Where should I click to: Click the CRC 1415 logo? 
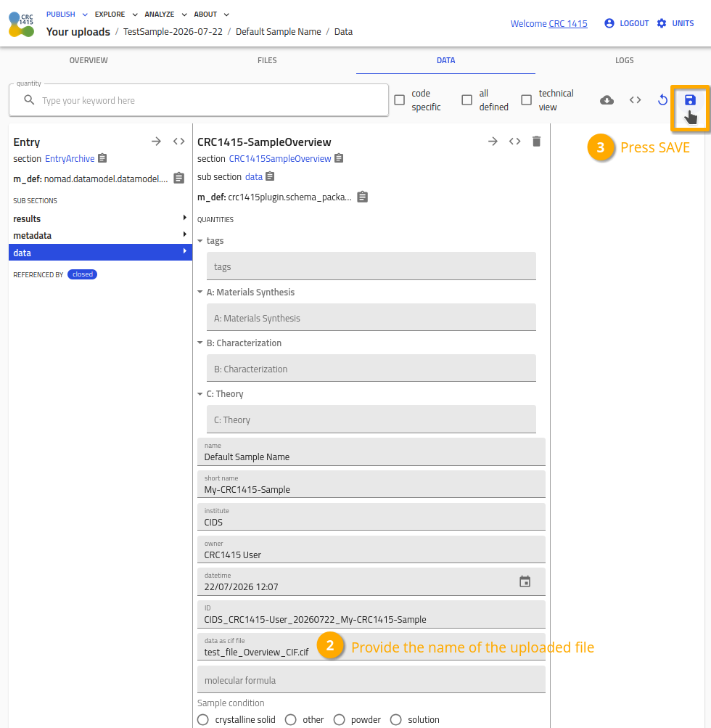coord(21,25)
